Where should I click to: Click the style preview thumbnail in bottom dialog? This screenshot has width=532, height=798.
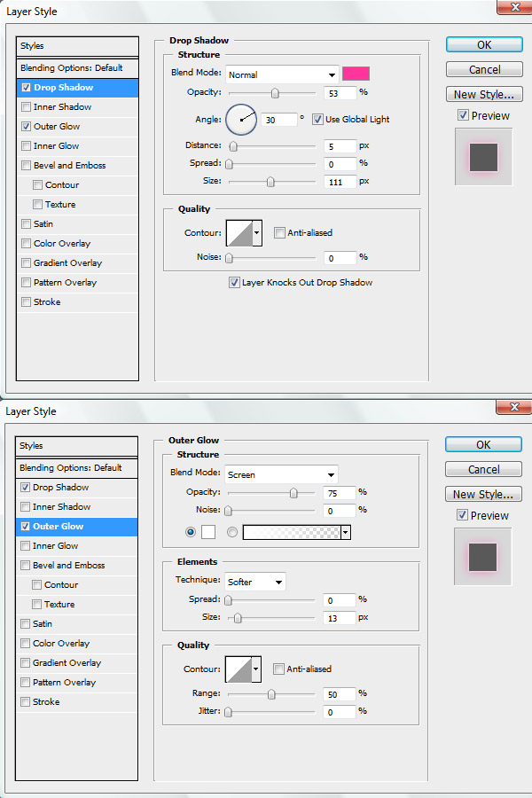(482, 557)
